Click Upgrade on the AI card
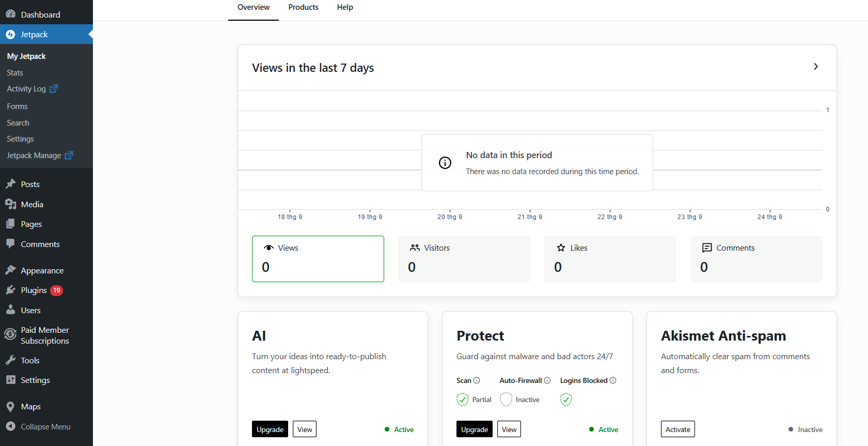 tap(270, 429)
